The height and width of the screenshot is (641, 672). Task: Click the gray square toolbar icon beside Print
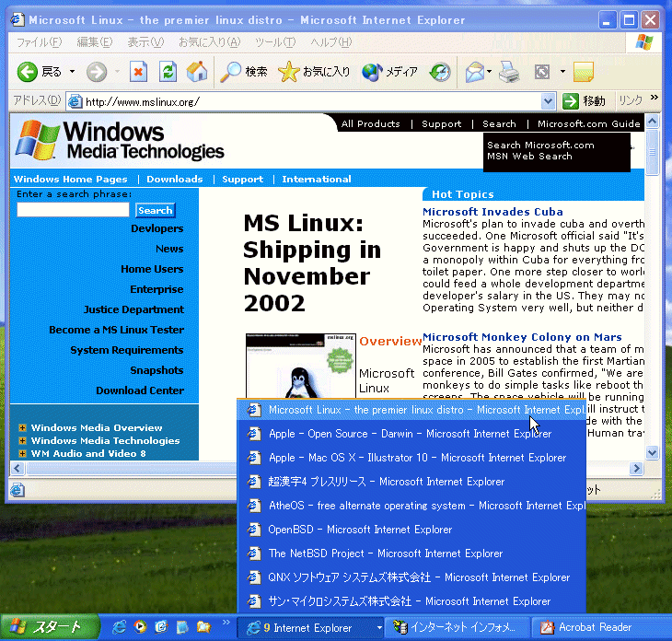pyautogui.click(x=542, y=72)
